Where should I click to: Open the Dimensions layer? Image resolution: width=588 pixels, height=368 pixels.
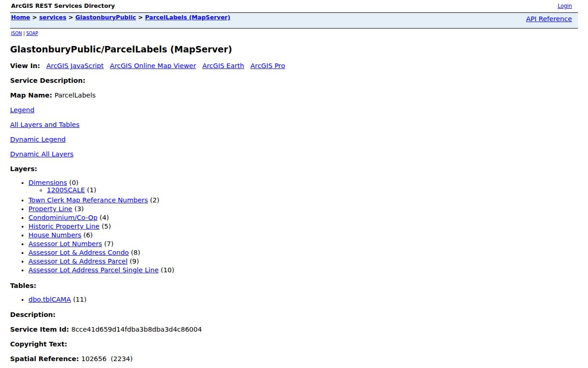[x=48, y=183]
